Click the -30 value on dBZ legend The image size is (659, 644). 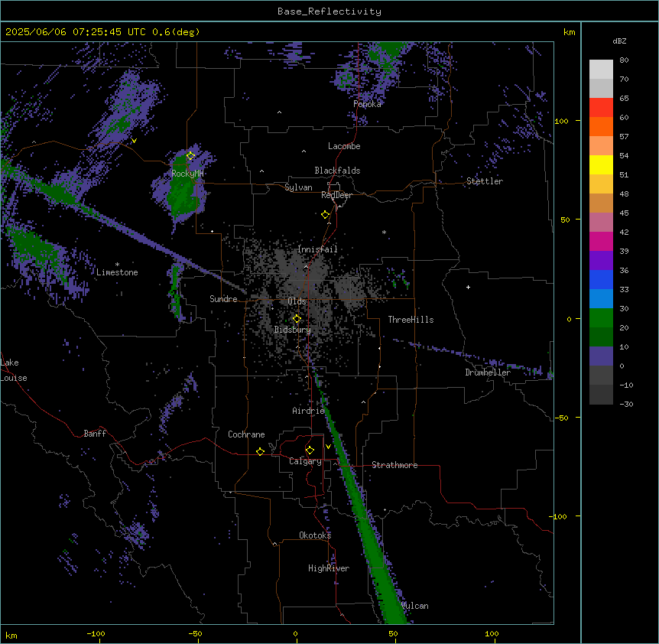(626, 404)
